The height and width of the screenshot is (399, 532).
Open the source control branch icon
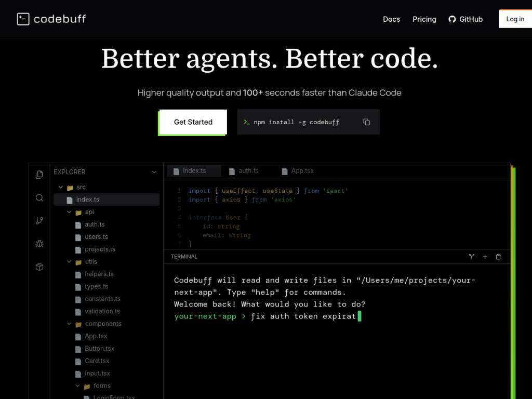coord(39,221)
